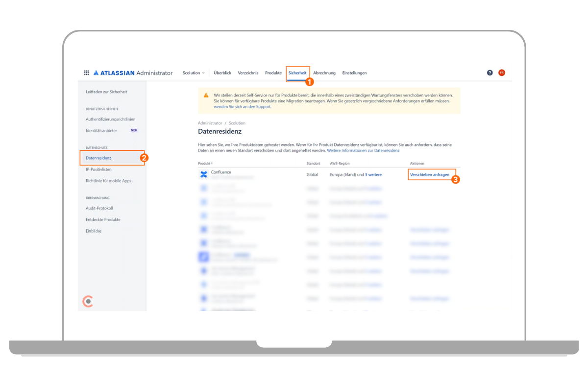
Task: Expand the Scolution organization dropdown
Action: (x=194, y=73)
